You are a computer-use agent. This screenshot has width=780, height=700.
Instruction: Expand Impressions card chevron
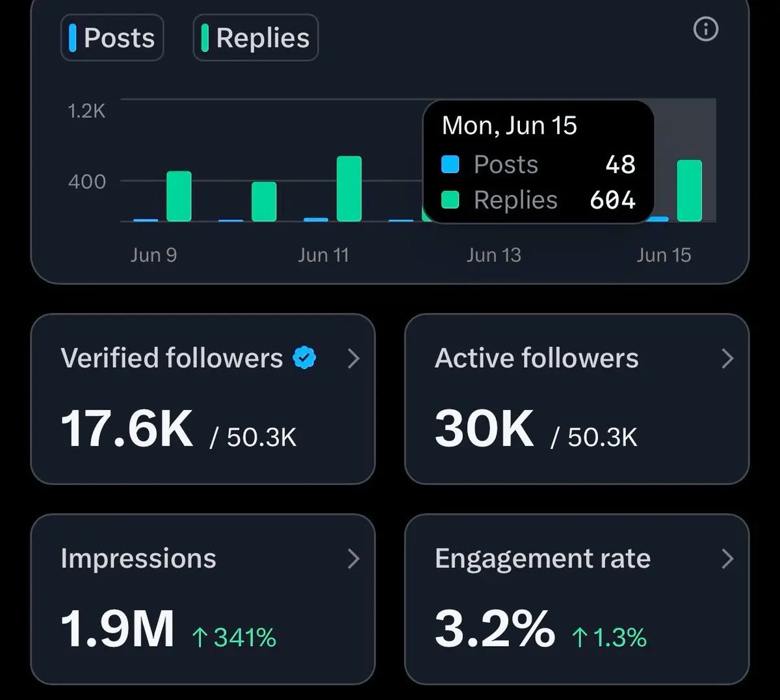(x=353, y=558)
